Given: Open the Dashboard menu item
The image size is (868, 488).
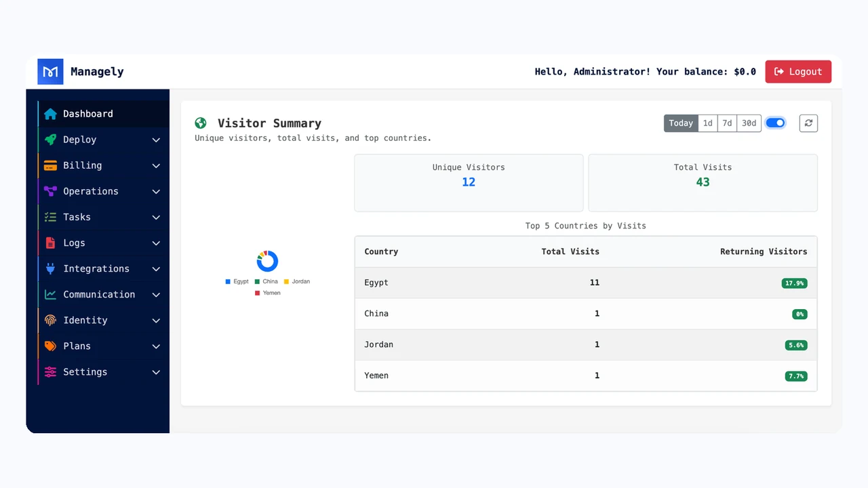Looking at the screenshot, I should click(x=104, y=114).
